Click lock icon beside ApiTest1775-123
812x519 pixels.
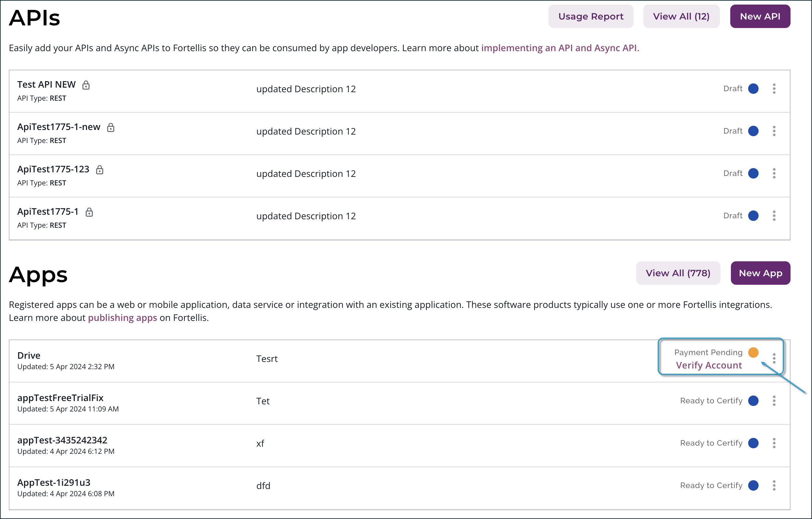99,170
